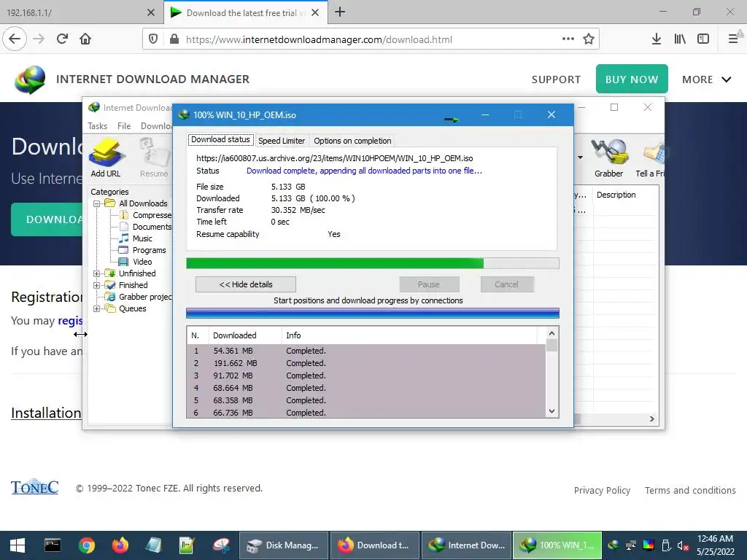Click the Description column header
The image size is (747, 560).
coord(616,195)
